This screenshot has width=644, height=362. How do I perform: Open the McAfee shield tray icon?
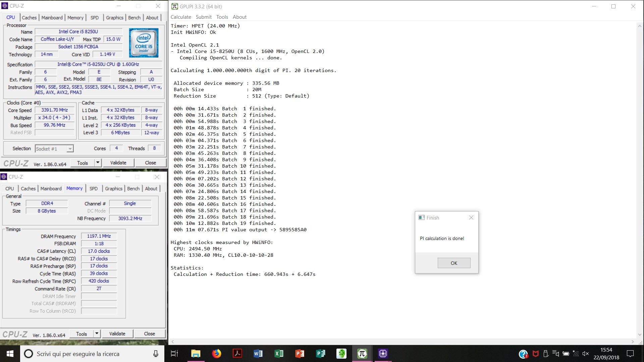tap(536, 354)
